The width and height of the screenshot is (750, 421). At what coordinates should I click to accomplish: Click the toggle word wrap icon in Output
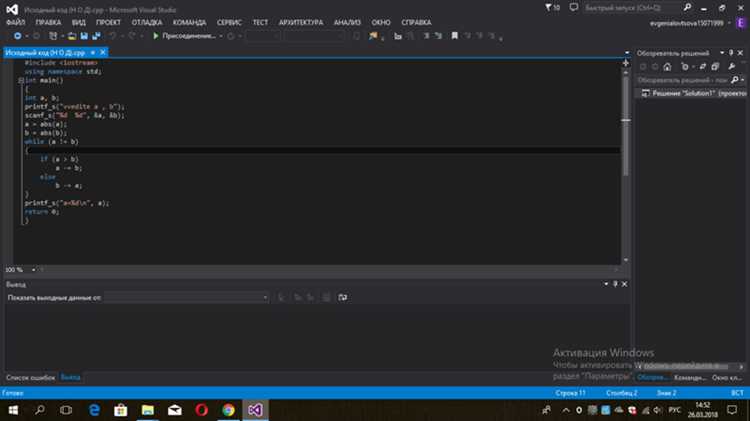(342, 298)
